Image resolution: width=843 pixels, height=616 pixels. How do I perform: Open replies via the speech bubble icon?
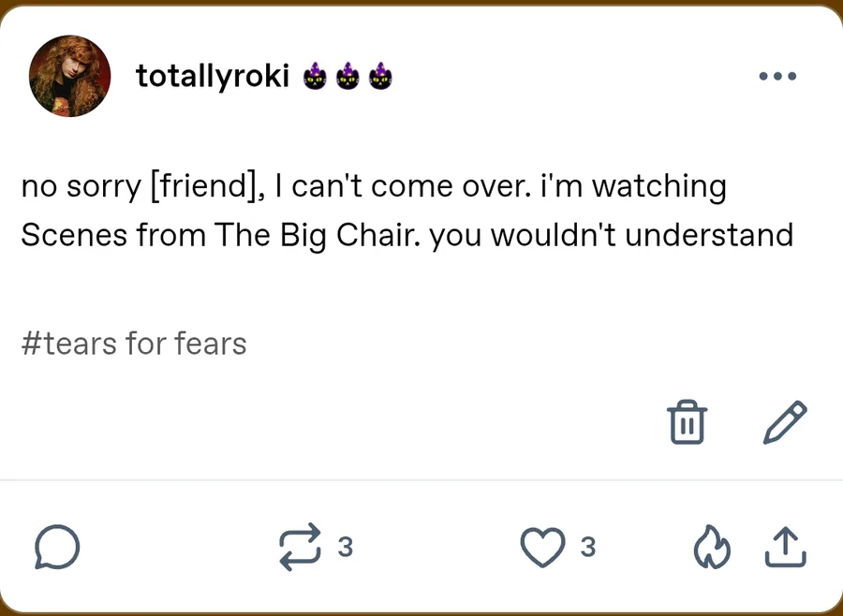point(57,548)
